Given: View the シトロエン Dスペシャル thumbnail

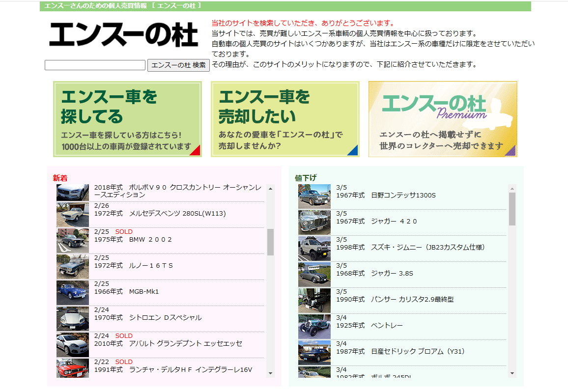Looking at the screenshot, I should pyautogui.click(x=72, y=319).
